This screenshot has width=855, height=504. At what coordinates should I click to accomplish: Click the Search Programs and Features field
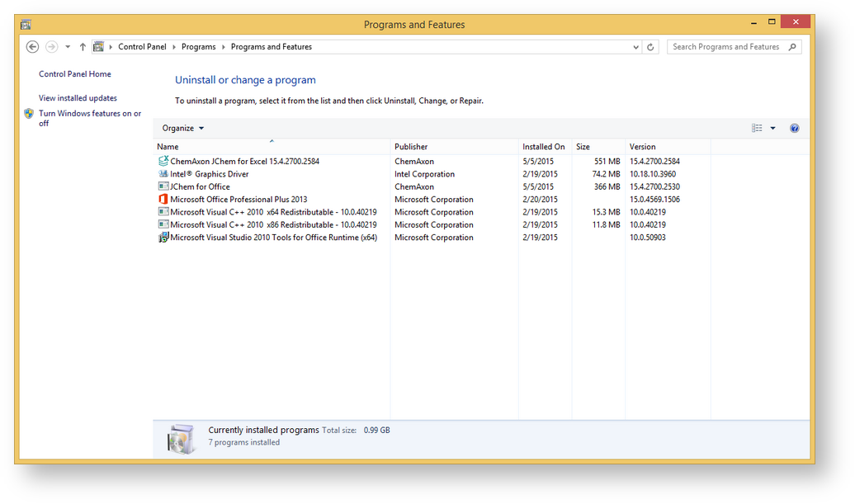tap(725, 47)
